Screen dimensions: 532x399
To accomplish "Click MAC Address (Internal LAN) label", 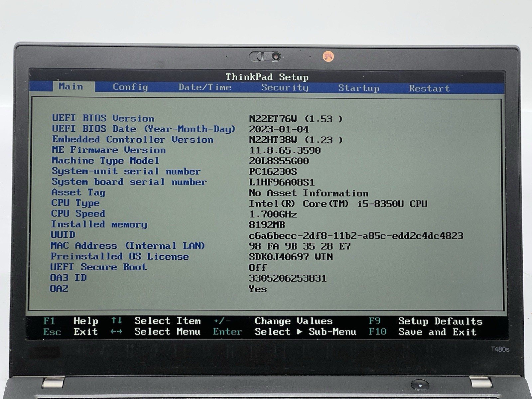I will 128,246.
